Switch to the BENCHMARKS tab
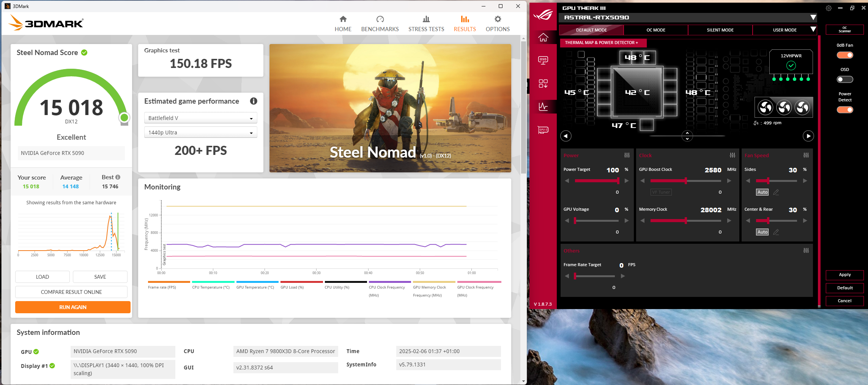This screenshot has height=385, width=868. coord(380,24)
